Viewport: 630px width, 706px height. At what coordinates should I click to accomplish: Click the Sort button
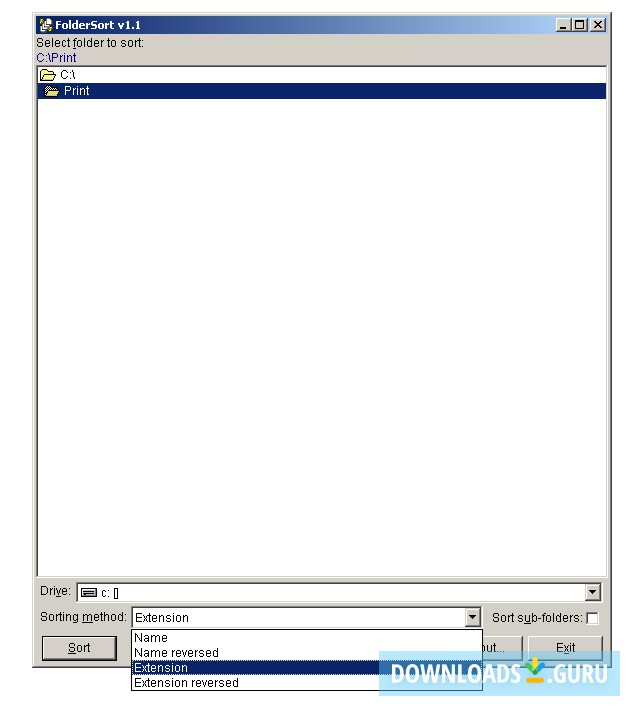[79, 648]
